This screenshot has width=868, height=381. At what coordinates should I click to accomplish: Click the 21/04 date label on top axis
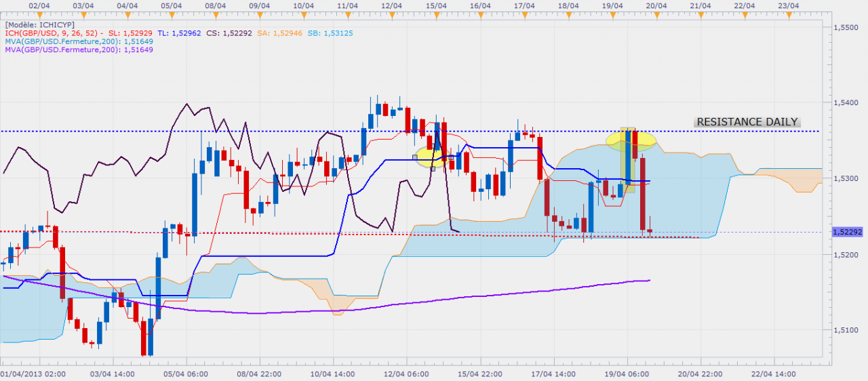(x=700, y=5)
